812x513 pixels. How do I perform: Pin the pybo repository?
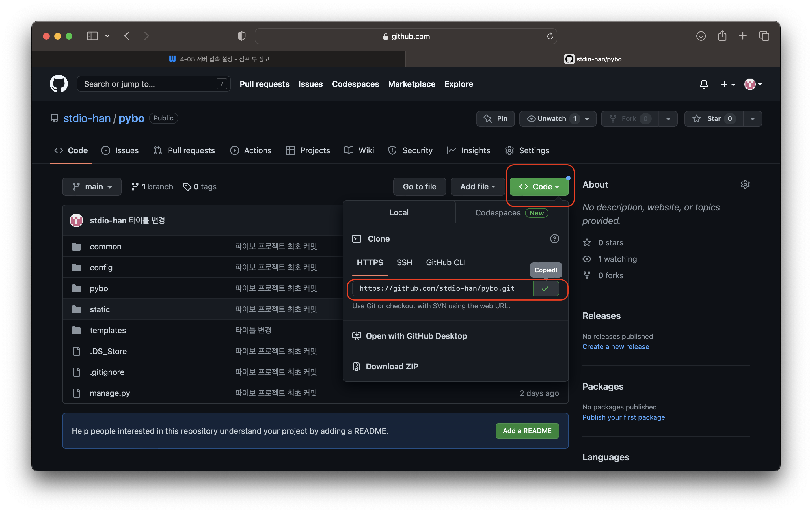[x=495, y=119]
